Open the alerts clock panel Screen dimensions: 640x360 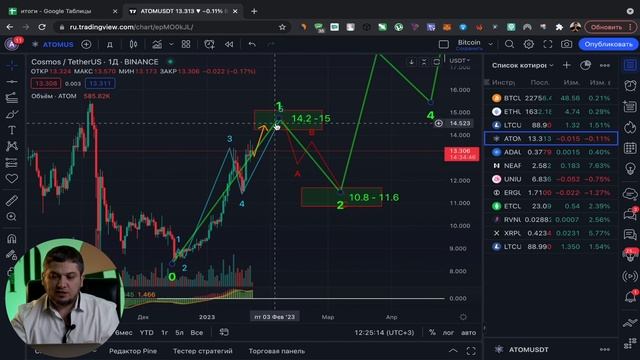pyautogui.click(x=630, y=85)
